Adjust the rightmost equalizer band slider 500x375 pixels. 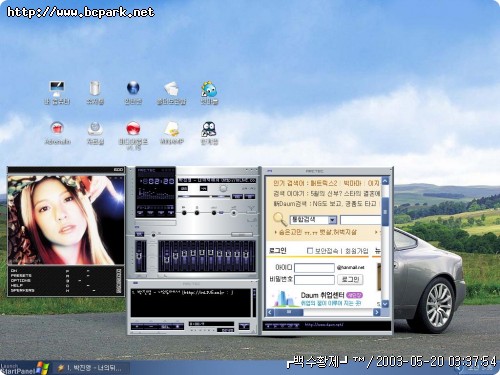246,256
